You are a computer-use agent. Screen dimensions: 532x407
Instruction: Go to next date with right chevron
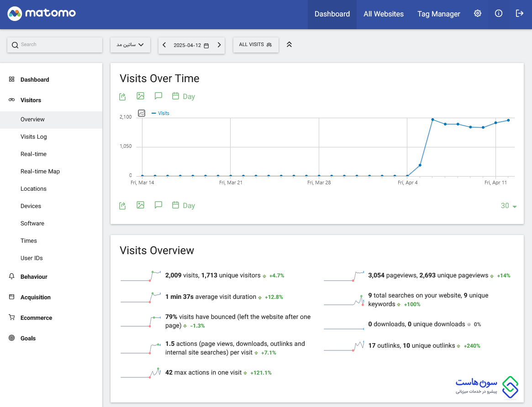click(x=219, y=45)
